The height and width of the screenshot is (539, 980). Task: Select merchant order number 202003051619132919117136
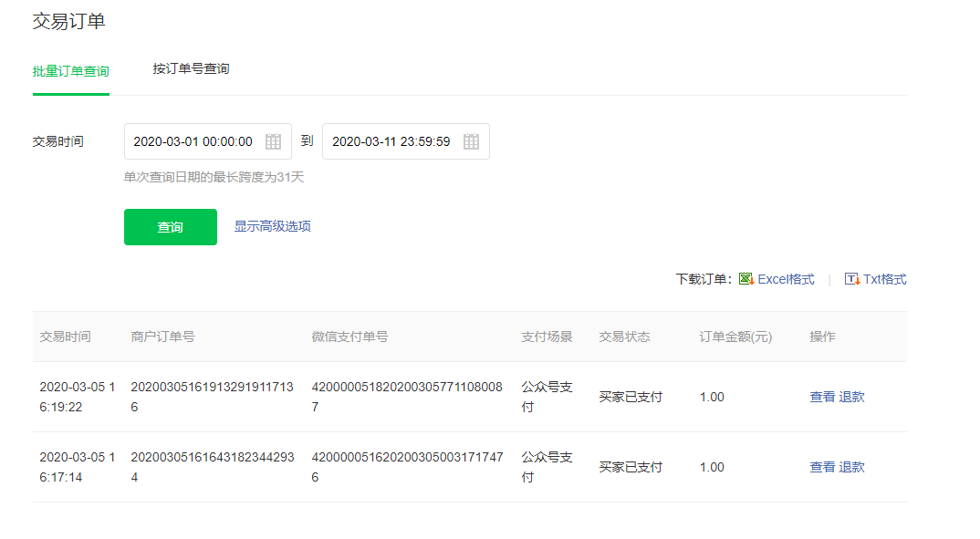(x=212, y=397)
